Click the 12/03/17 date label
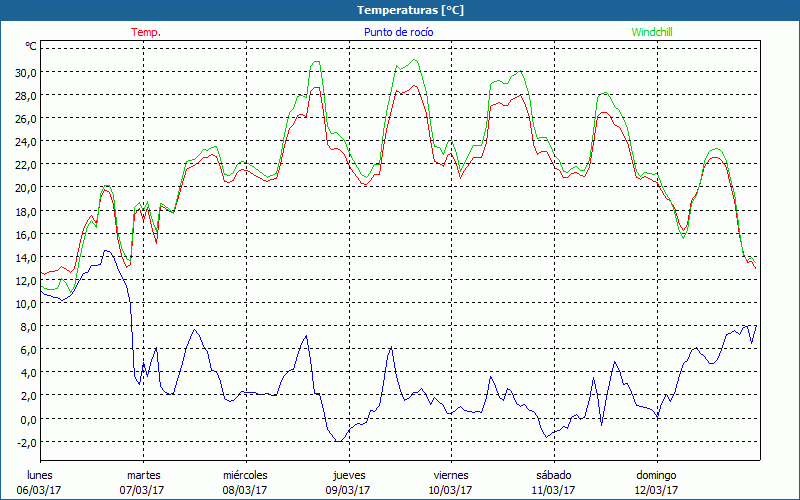The width and height of the screenshot is (800, 500). tap(656, 490)
